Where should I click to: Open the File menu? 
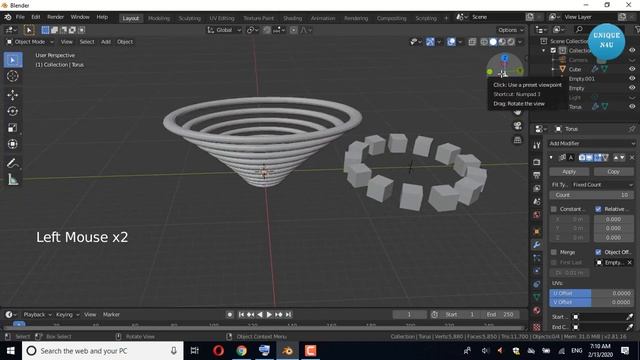(x=20, y=17)
